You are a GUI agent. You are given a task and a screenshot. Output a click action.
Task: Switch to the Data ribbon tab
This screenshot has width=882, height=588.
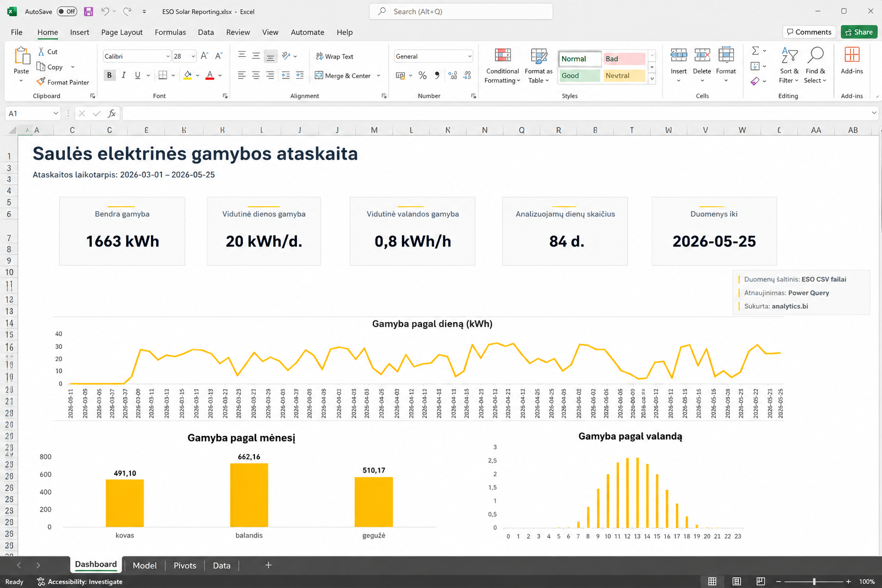pyautogui.click(x=206, y=32)
